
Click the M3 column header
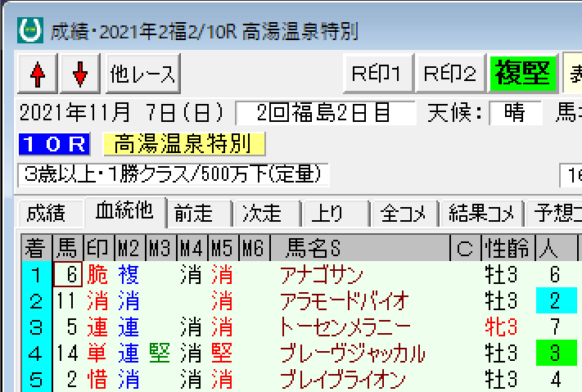pos(161,248)
